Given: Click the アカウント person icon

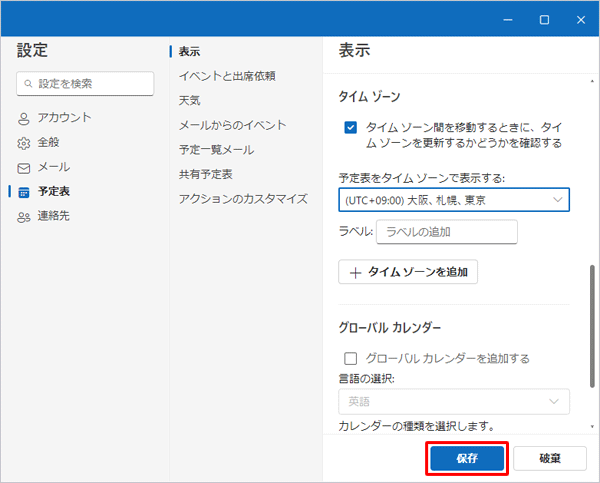Looking at the screenshot, I should tap(24, 119).
